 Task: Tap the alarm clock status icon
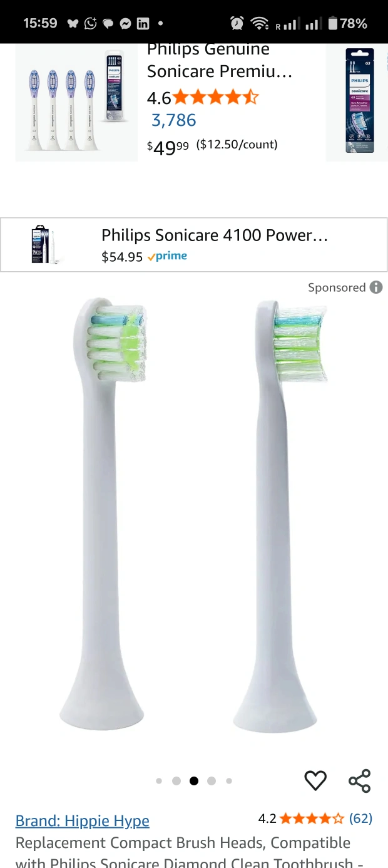[237, 23]
